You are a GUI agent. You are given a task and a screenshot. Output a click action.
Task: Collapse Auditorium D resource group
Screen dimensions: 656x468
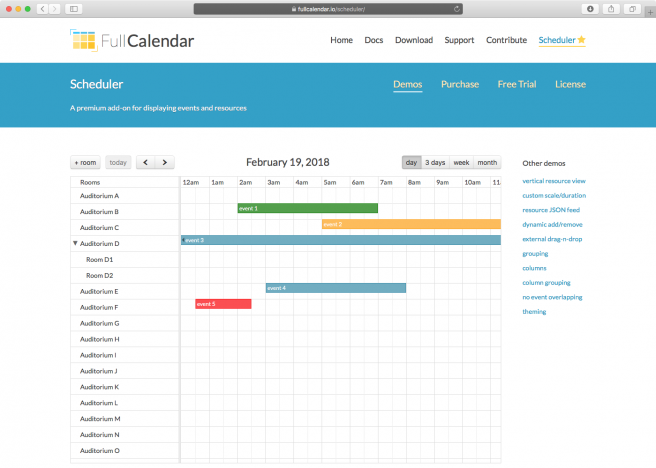75,243
